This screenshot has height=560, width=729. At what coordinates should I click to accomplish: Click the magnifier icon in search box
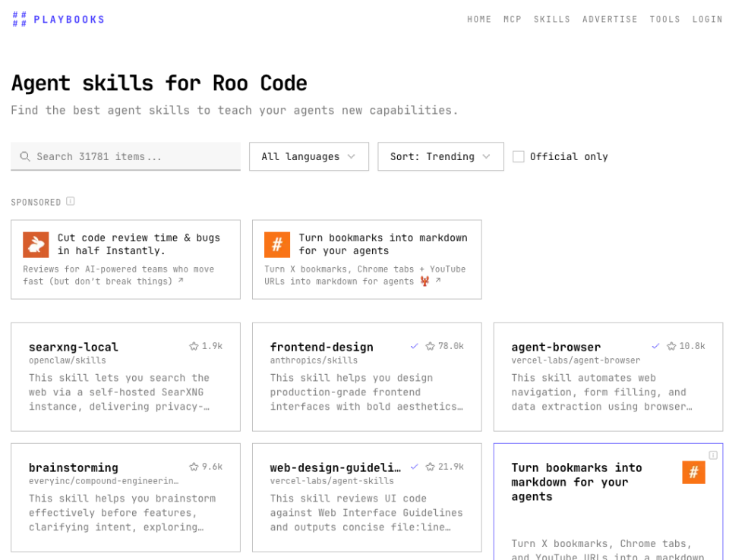[25, 156]
